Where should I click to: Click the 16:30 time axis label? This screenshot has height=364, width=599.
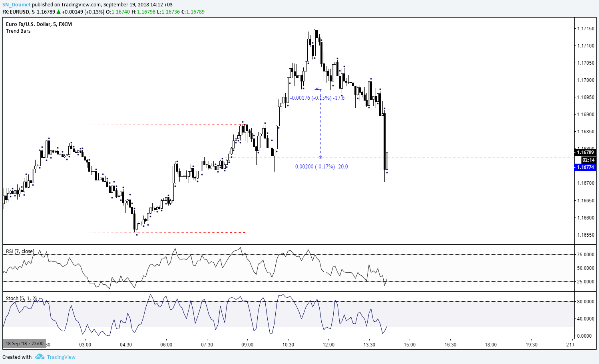[x=450, y=345]
